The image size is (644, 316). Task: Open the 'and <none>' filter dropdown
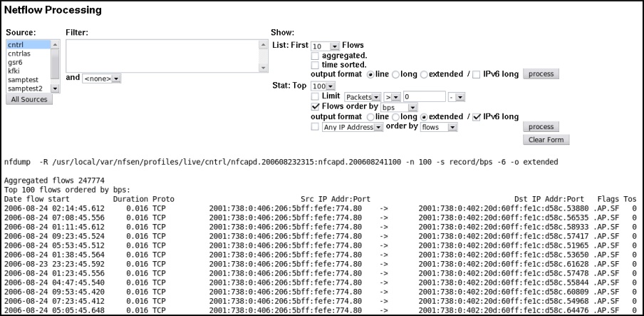(101, 78)
